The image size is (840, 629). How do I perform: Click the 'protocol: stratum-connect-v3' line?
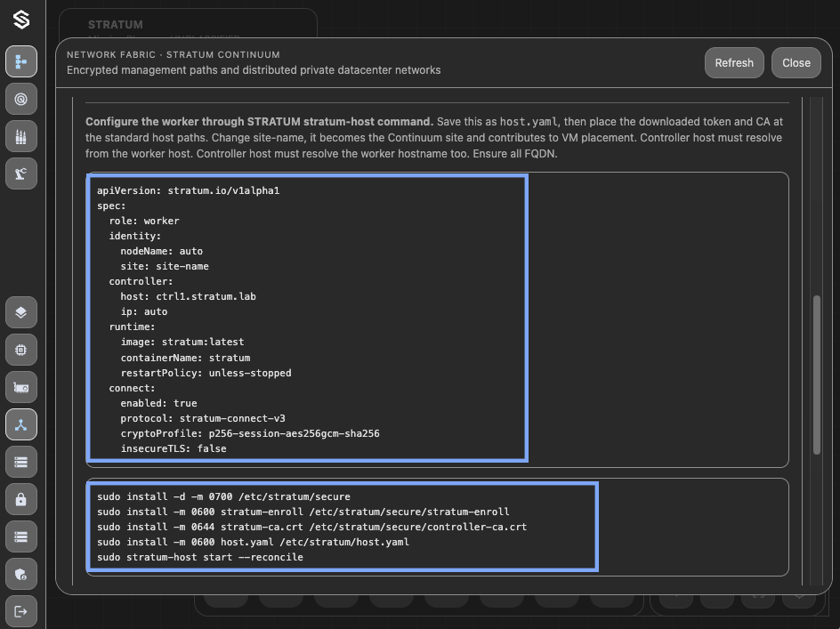203,418
